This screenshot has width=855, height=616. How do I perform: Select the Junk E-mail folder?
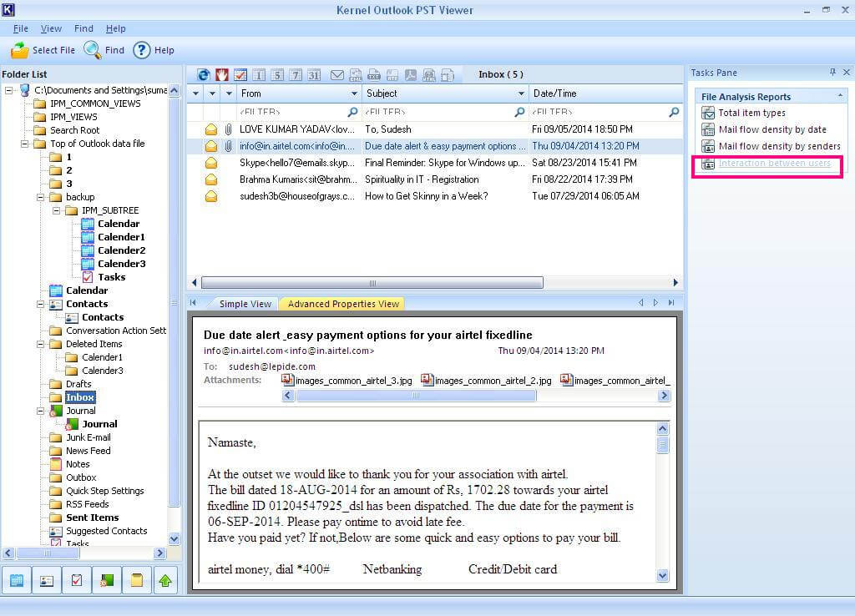89,437
